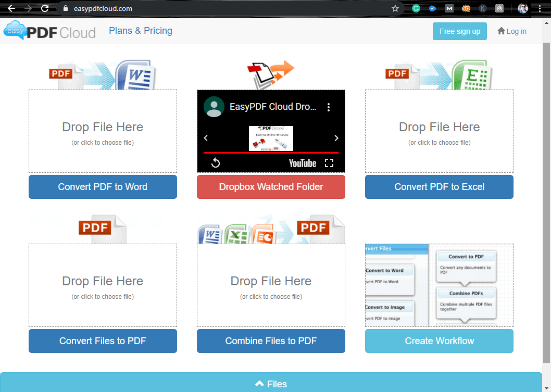Screen dimensions: 551x392
Task: Click the Combine Files to PDF button
Action: click(270, 341)
